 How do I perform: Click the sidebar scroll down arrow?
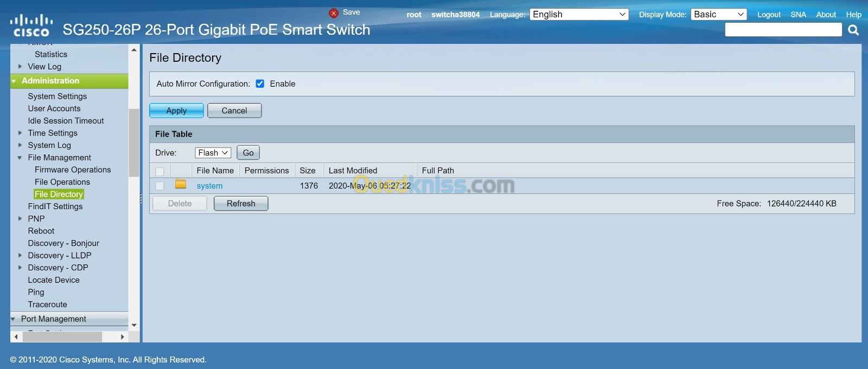click(134, 325)
